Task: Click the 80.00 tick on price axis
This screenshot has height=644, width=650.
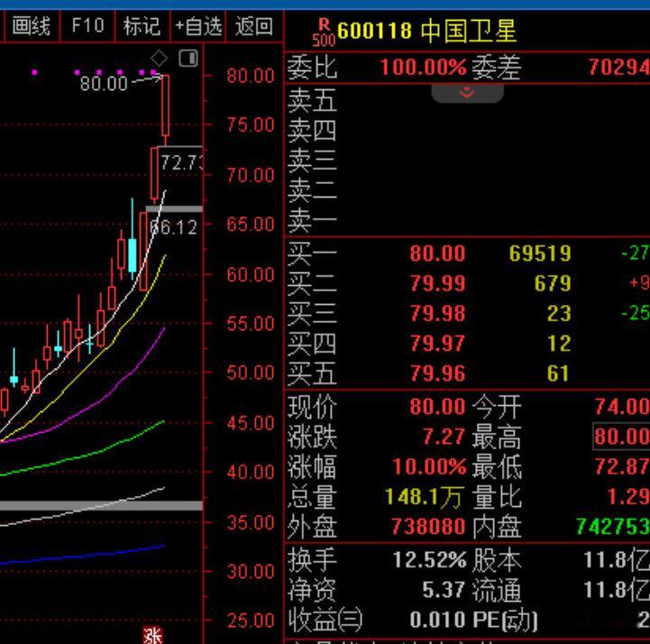Action: click(x=251, y=76)
